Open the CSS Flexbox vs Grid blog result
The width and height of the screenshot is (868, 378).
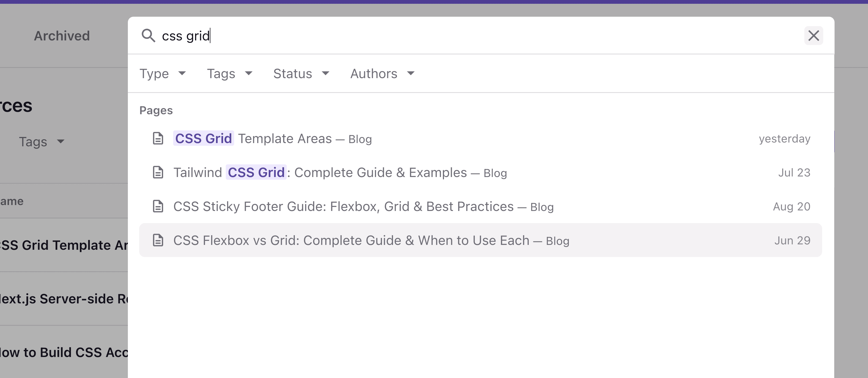tap(371, 240)
